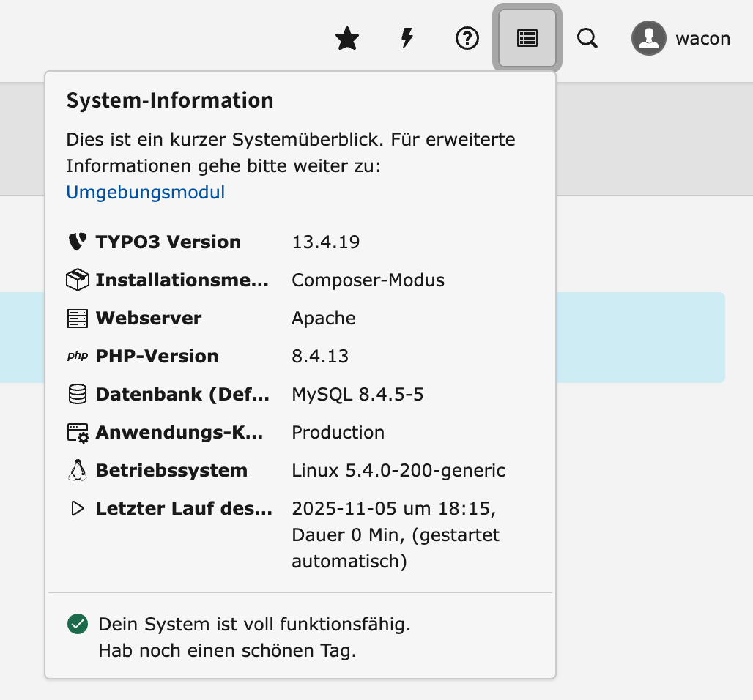
Task: Open the wacon user menu
Action: pos(702,39)
